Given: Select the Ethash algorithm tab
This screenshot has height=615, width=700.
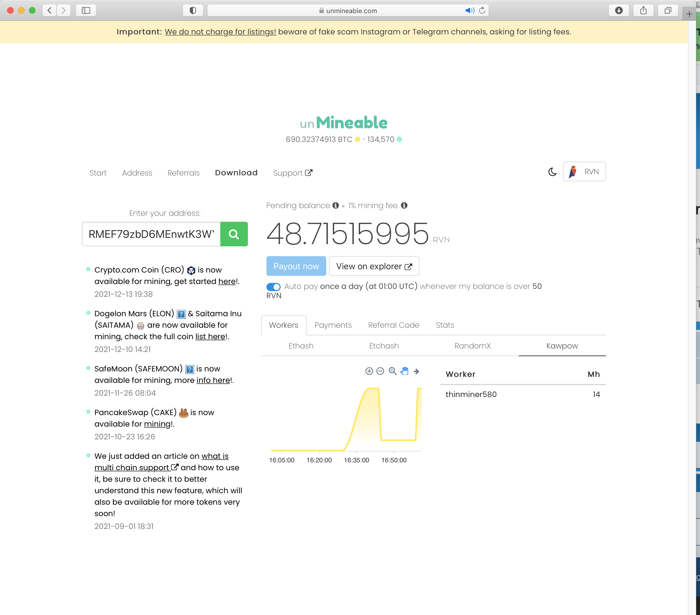Looking at the screenshot, I should [301, 346].
